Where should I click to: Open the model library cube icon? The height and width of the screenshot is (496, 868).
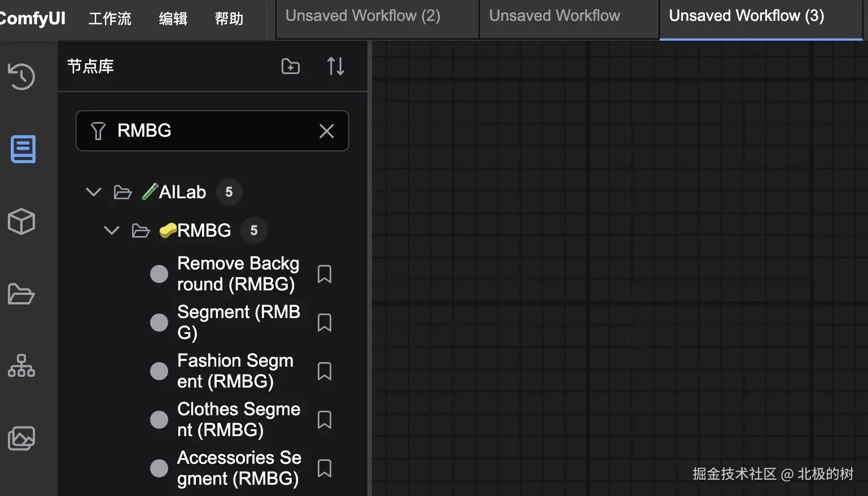[21, 221]
